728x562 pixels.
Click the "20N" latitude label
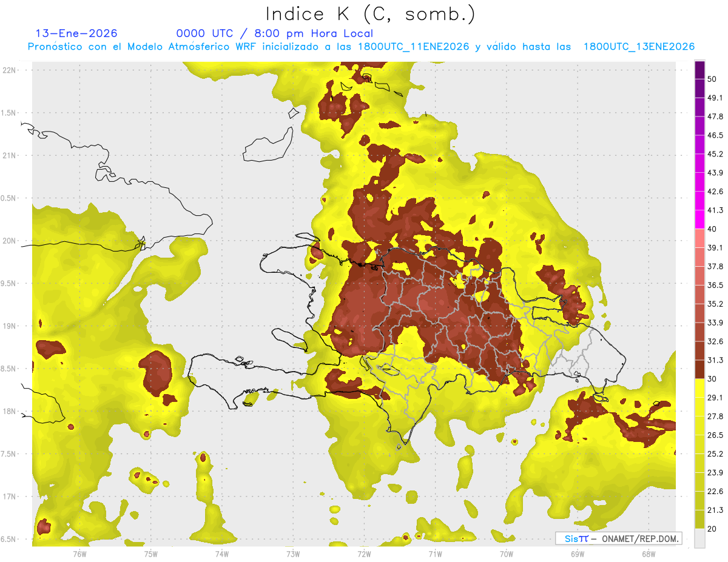10,241
